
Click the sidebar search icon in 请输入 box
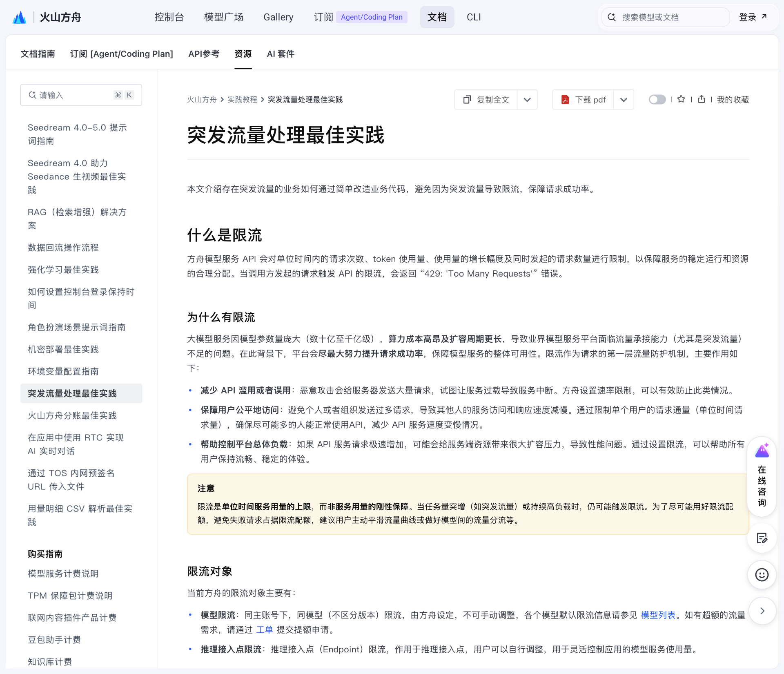(32, 95)
